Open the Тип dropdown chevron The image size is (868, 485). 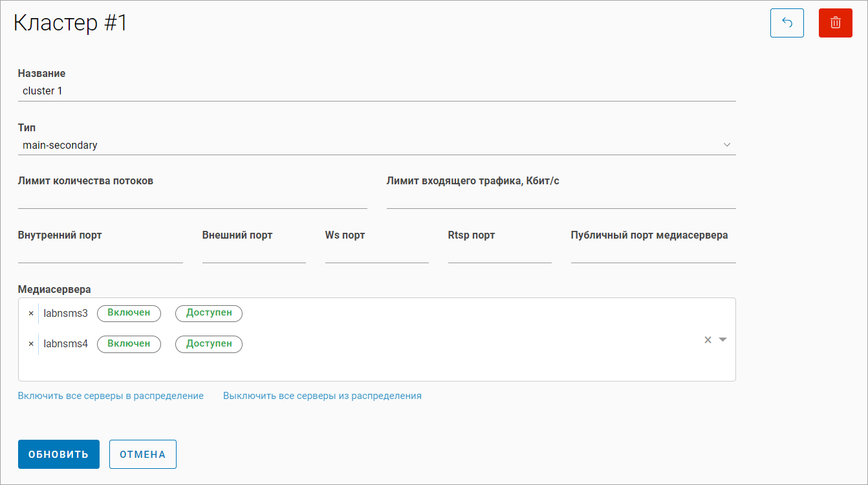click(x=726, y=145)
